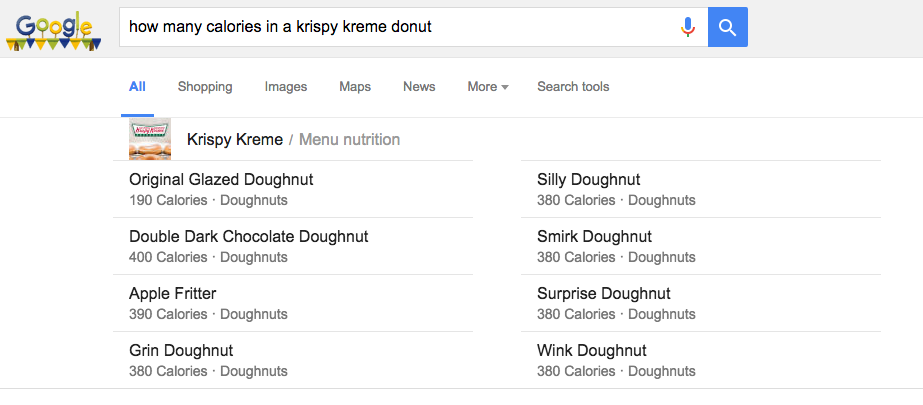Viewport: 923px width, 405px height.
Task: Go to the News tab
Action: tap(419, 87)
